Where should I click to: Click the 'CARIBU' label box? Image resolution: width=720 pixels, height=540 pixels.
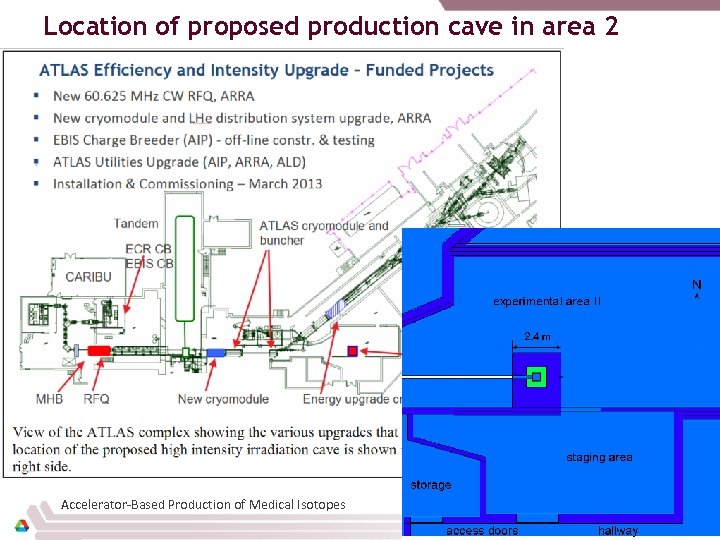coord(88,277)
